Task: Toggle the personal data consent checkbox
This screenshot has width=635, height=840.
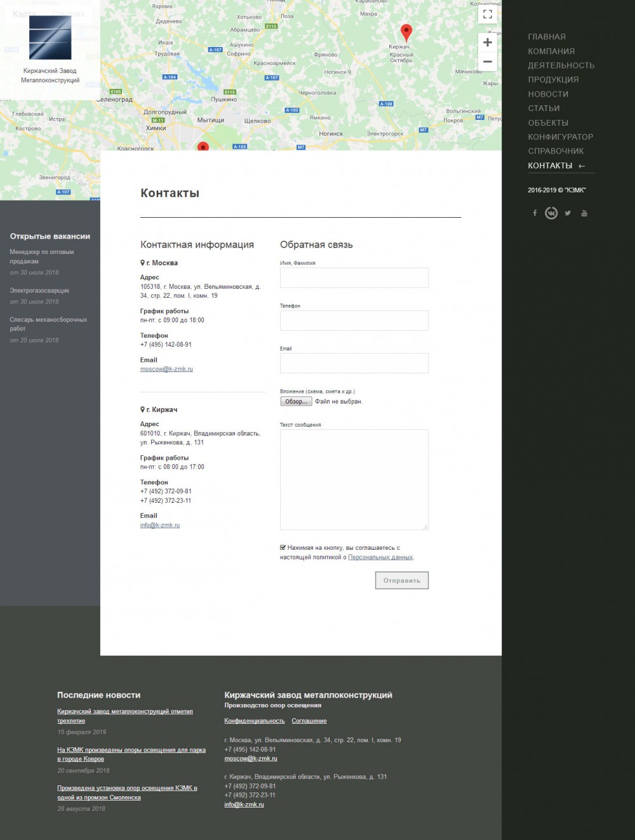Action: coord(283,547)
